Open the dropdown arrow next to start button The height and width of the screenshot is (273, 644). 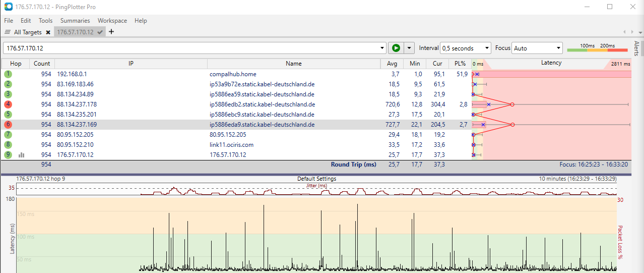click(409, 48)
